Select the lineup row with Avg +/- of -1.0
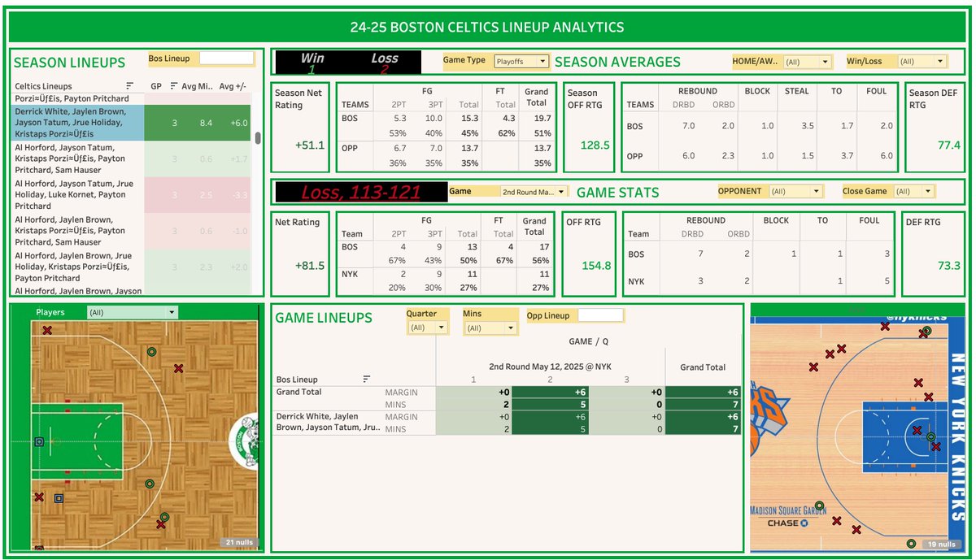The image size is (976, 560). (132, 231)
